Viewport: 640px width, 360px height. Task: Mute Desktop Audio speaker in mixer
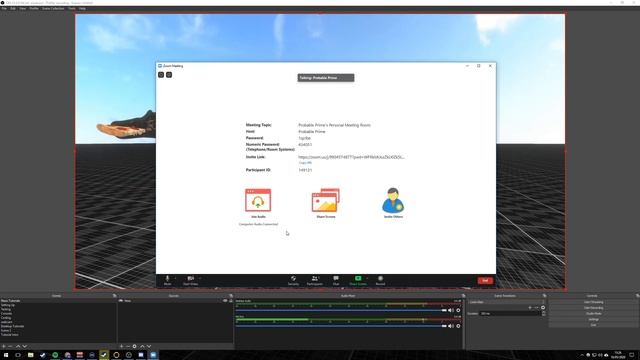pos(451,310)
